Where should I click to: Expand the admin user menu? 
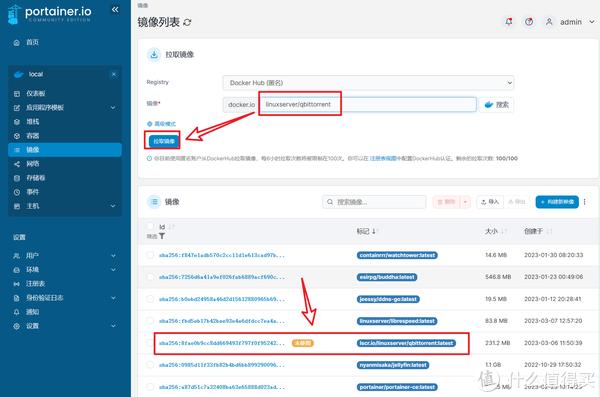tap(570, 22)
